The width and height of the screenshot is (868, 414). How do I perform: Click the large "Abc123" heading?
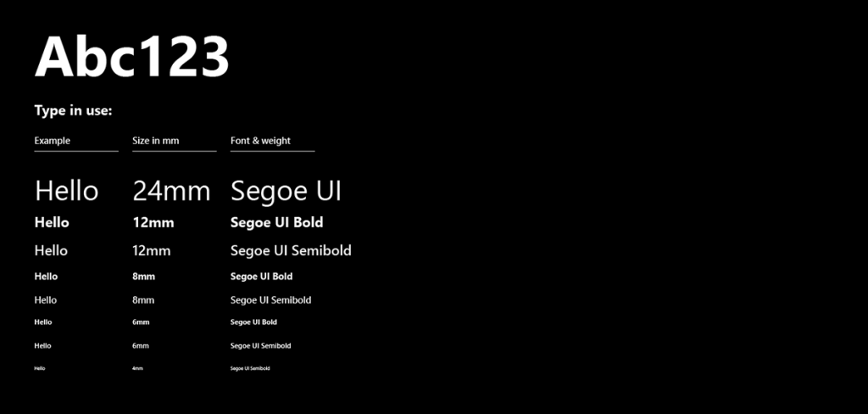(132, 58)
